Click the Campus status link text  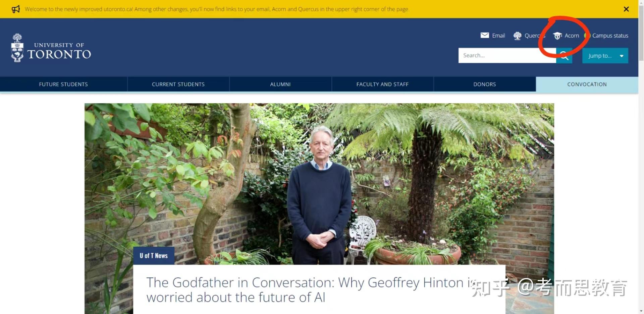click(x=610, y=36)
